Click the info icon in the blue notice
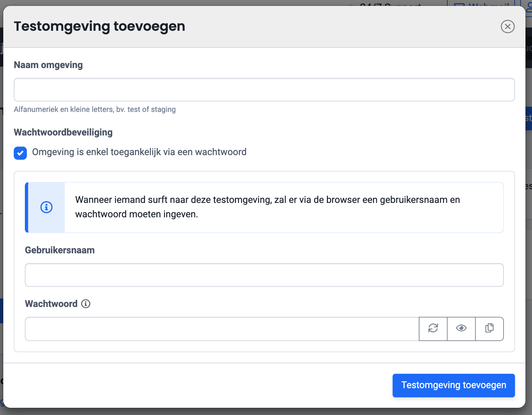 click(46, 207)
